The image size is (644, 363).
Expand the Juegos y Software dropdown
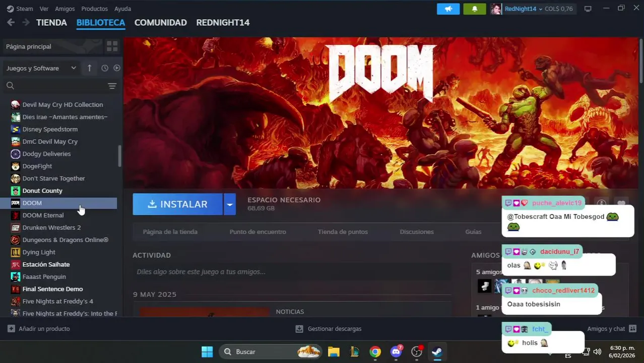41,68
